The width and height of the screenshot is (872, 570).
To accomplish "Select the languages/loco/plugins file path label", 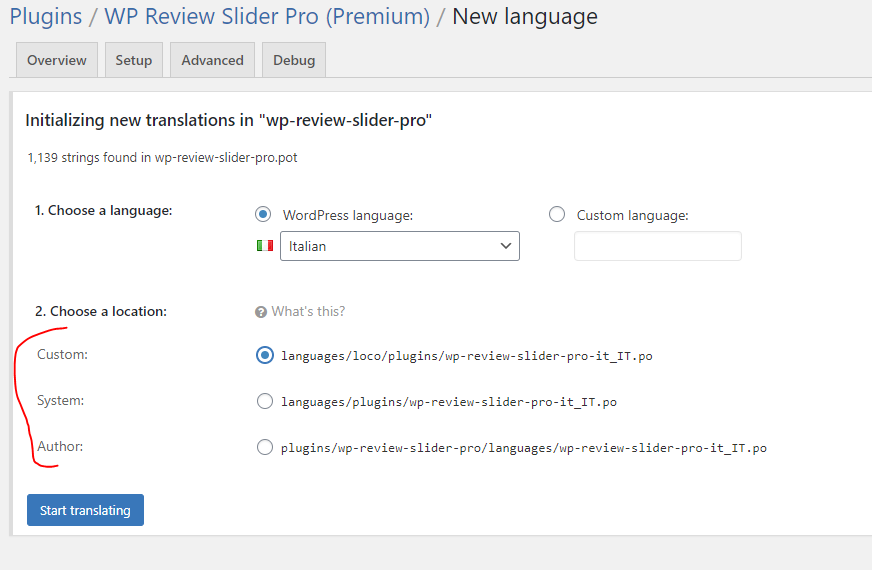I will tap(467, 356).
